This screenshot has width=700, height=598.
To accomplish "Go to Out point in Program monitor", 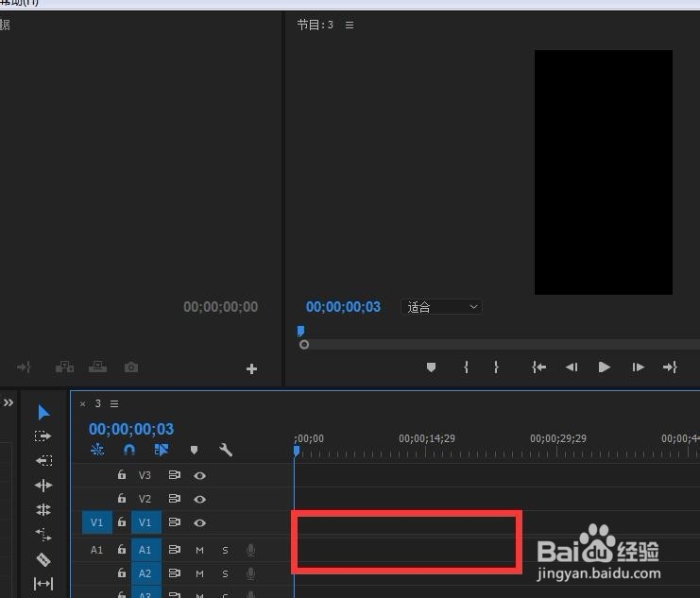I will [670, 367].
